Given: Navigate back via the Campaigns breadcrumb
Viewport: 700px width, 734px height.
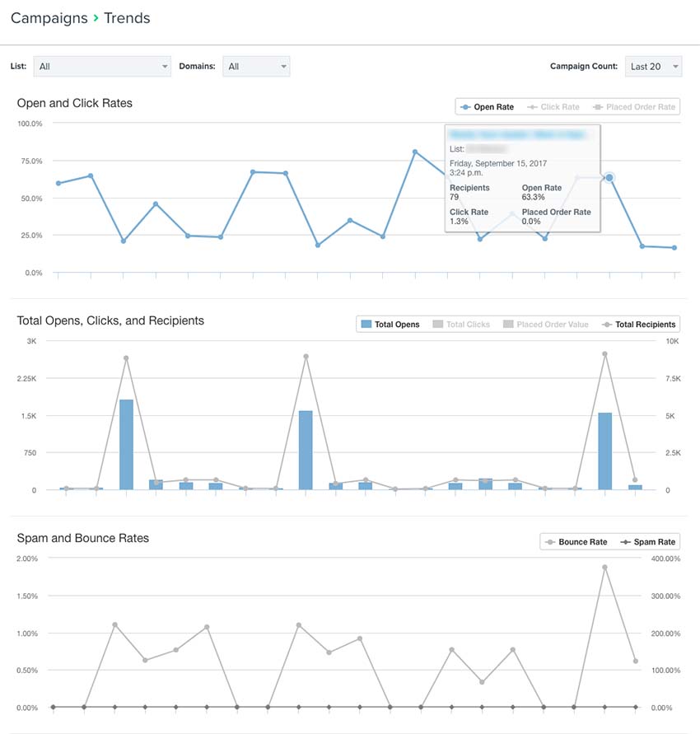Looking at the screenshot, I should [49, 17].
